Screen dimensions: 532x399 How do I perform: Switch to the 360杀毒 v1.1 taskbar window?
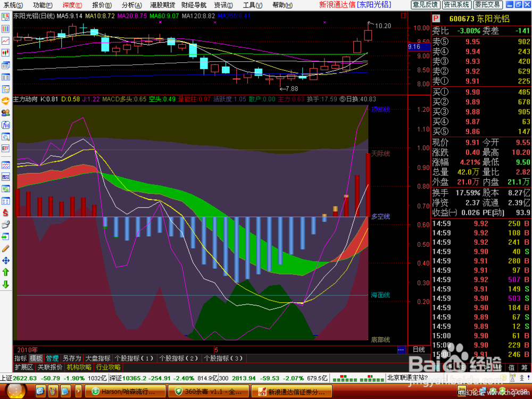click(x=209, y=392)
